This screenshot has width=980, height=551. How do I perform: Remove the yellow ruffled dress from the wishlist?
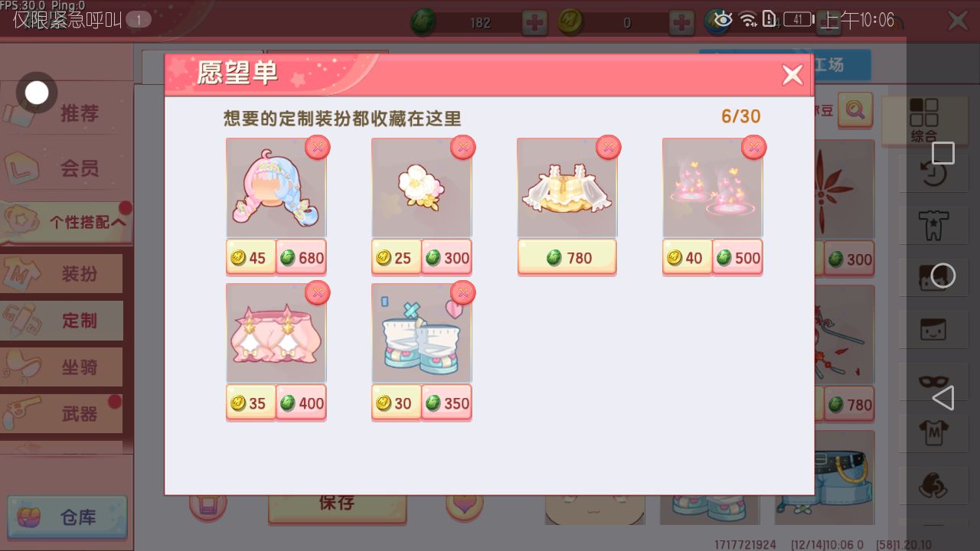pos(609,147)
